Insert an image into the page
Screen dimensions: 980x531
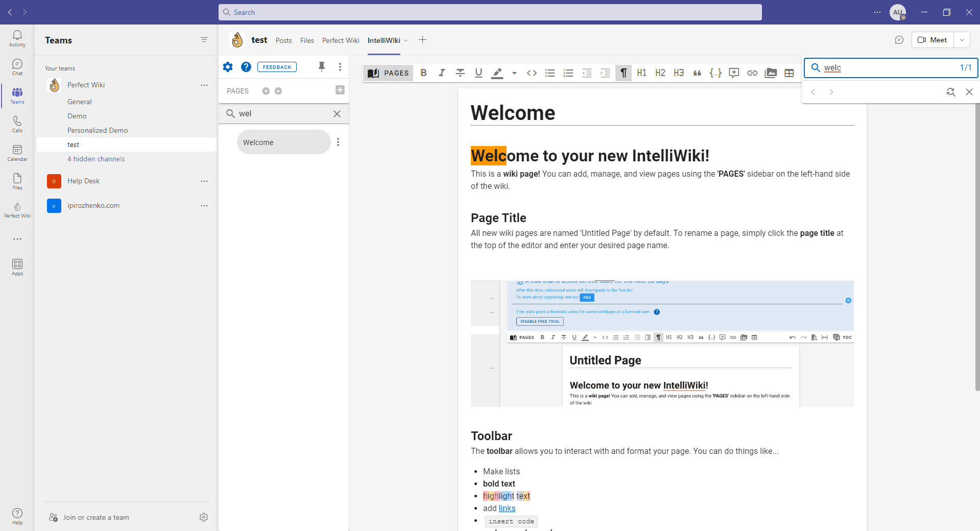[x=771, y=73]
